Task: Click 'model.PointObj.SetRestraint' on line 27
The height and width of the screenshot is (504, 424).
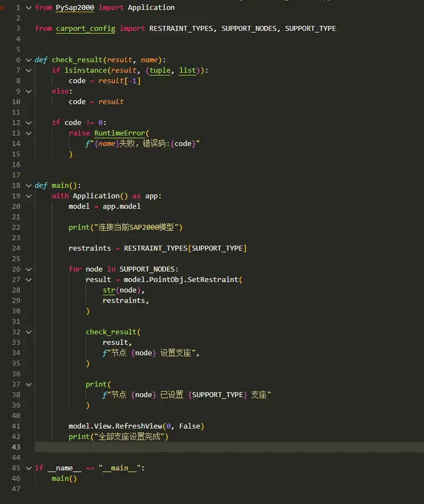Action: [181, 280]
